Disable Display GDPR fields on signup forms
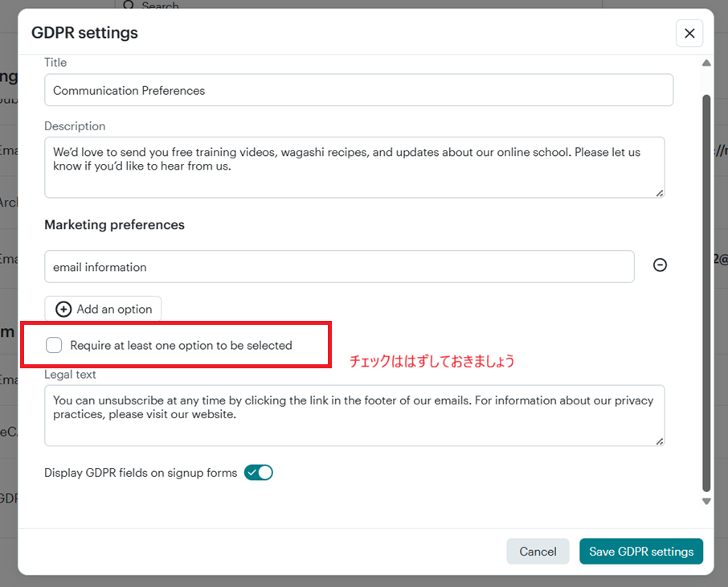The width and height of the screenshot is (728, 587). coord(259,473)
